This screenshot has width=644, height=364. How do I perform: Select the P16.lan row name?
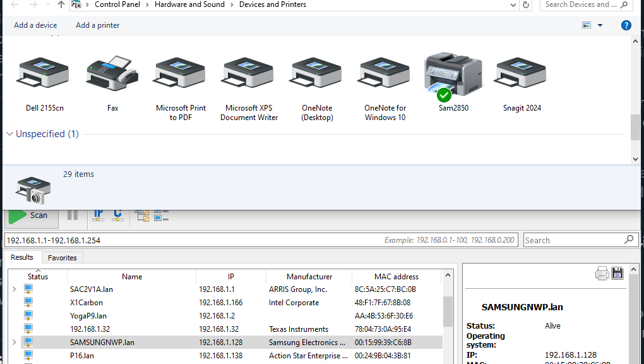tap(82, 355)
